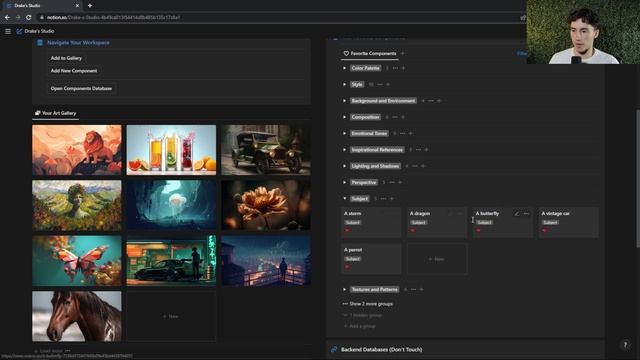Add an item to the Style group
Image resolution: width=640 pixels, height=360 pixels.
(x=388, y=84)
